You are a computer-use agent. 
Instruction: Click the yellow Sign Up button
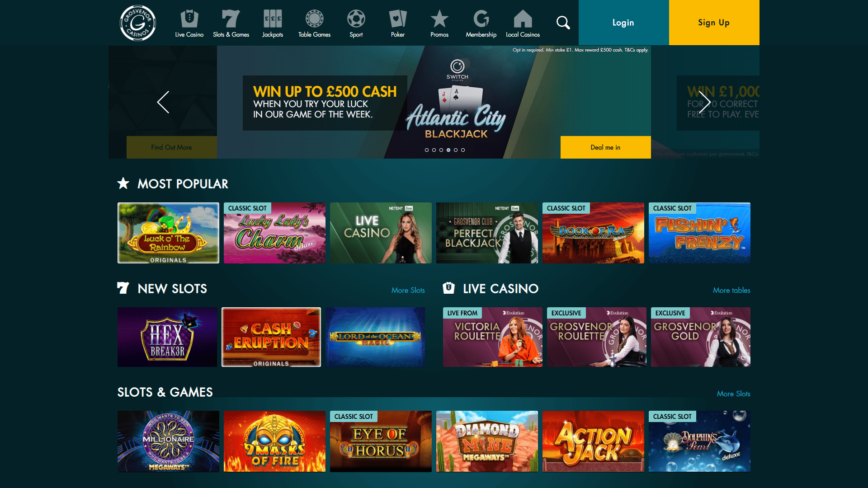click(x=714, y=23)
